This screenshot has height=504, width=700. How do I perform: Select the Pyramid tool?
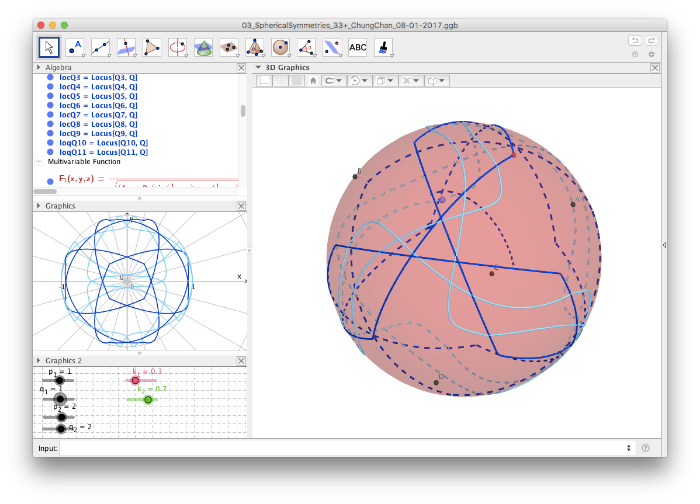[x=255, y=47]
